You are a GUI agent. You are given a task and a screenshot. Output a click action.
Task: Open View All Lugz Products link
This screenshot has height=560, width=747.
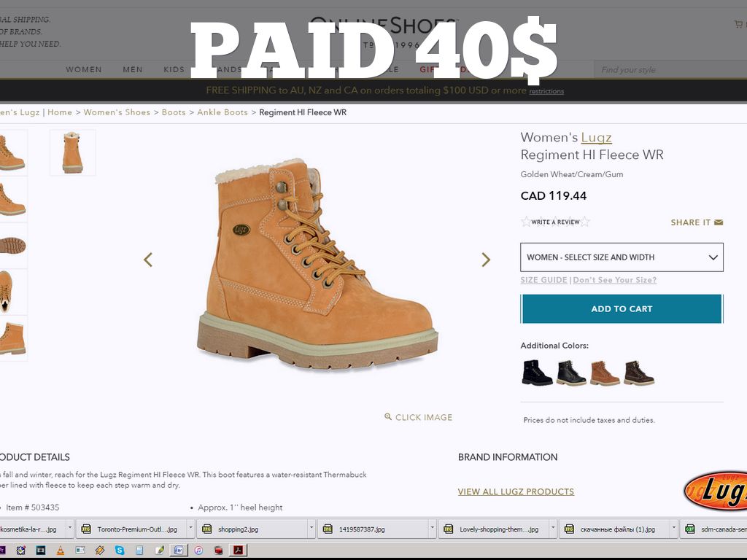click(516, 491)
